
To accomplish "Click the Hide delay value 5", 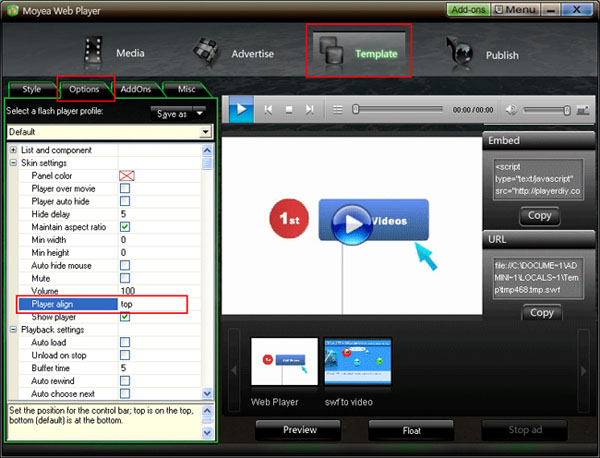I will coord(123,214).
